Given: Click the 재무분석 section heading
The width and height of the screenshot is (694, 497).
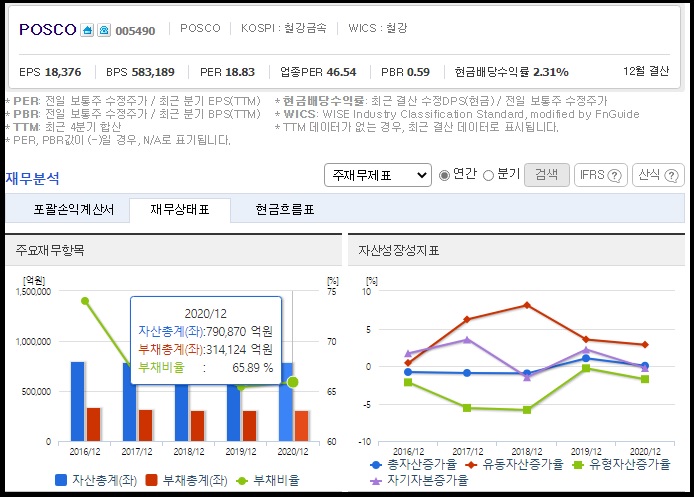Looking at the screenshot, I should 32,178.
